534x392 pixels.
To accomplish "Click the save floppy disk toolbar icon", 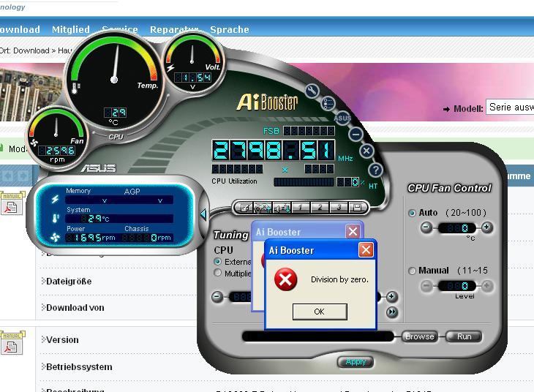I will point(357,208).
